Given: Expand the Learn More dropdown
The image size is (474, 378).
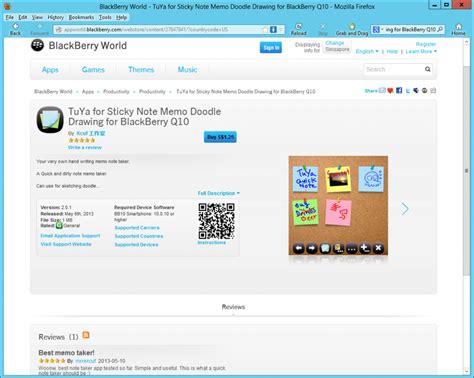Looking at the screenshot, I should 421,51.
